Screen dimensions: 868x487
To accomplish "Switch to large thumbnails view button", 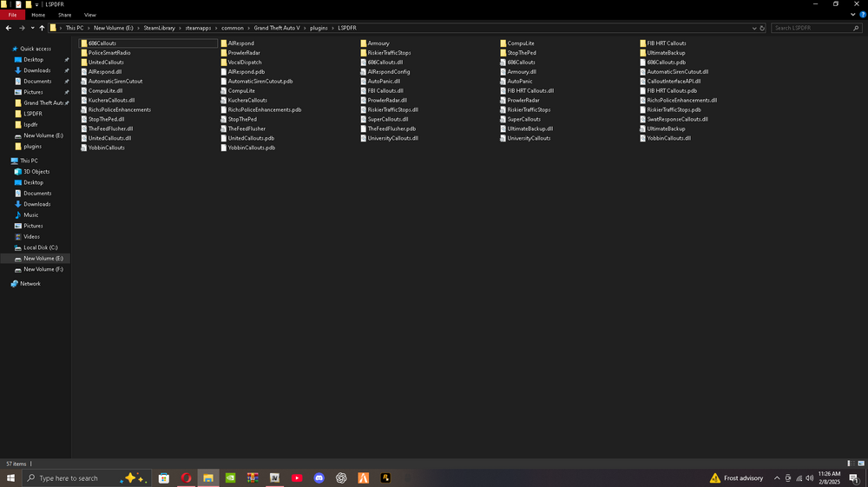I will click(861, 464).
